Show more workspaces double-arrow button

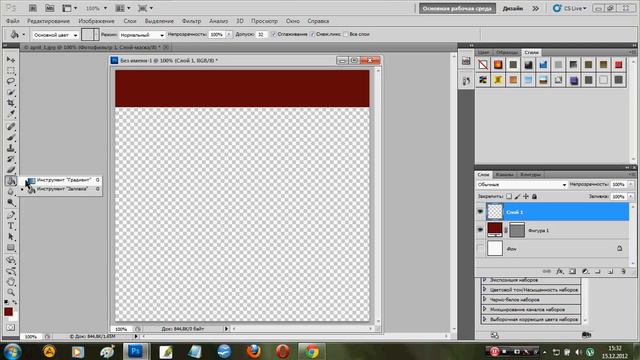[536, 8]
